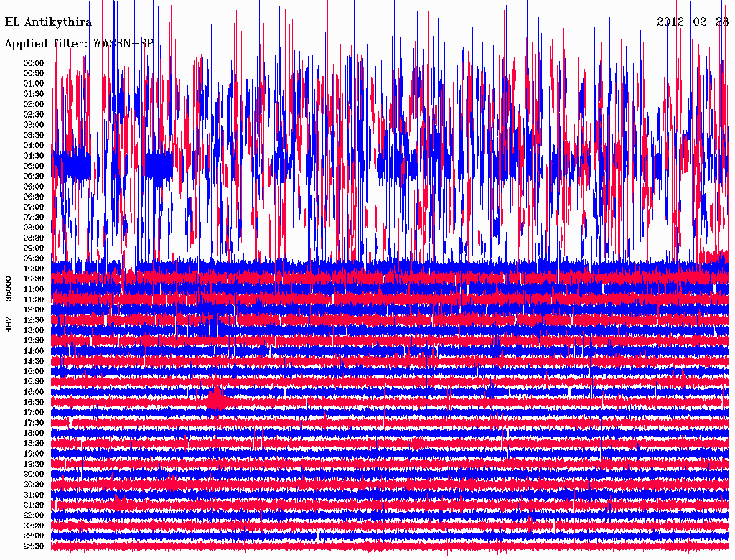Image resolution: width=735 pixels, height=560 pixels.
Task: Select the 17:00 time label
Action: tap(34, 413)
